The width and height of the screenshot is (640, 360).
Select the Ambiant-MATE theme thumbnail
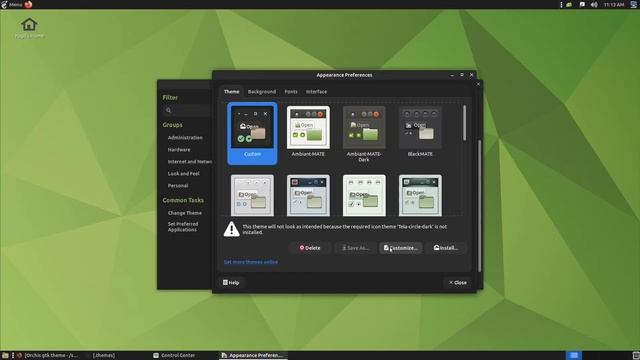click(x=308, y=131)
